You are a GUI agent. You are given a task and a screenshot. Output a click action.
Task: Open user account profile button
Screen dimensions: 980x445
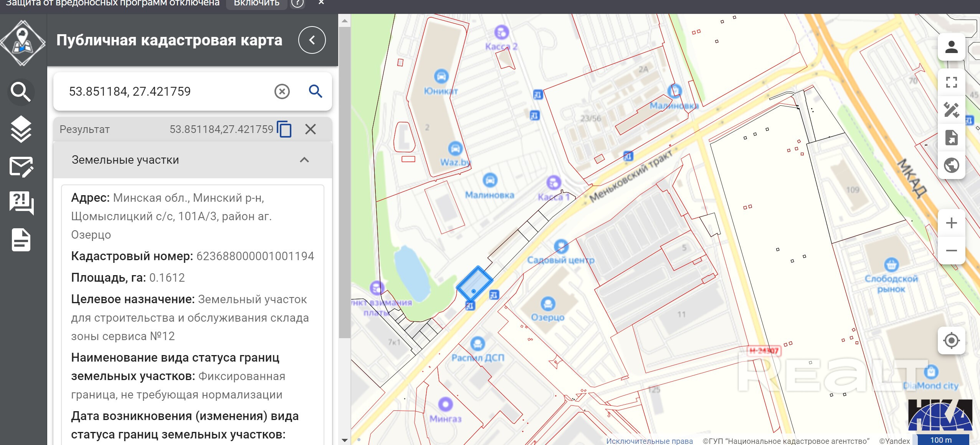[951, 47]
